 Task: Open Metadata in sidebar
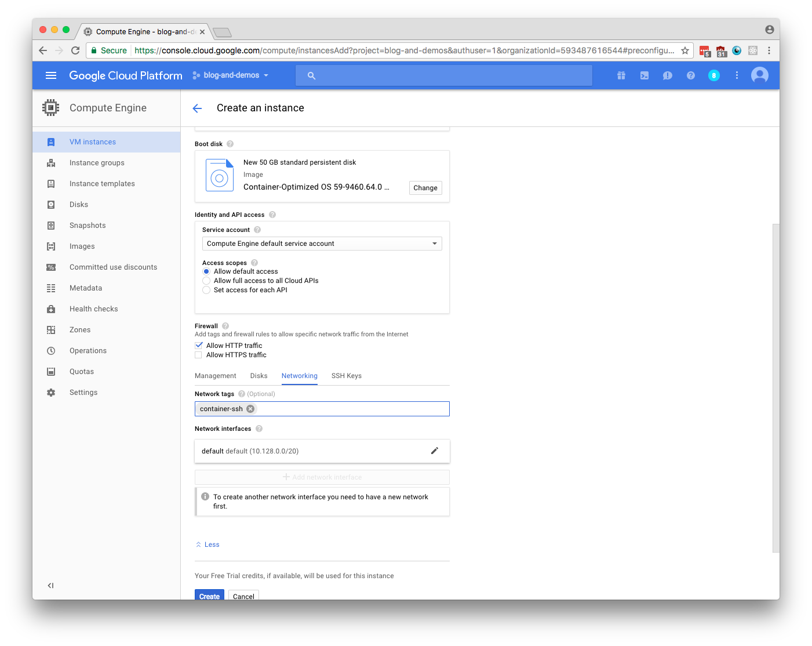click(x=107, y=288)
